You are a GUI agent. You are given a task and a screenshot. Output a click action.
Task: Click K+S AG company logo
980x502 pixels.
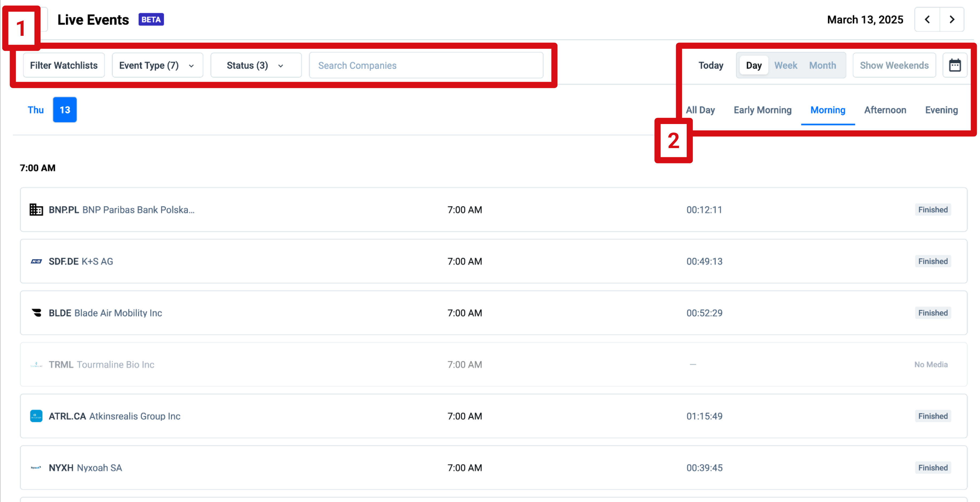[36, 261]
